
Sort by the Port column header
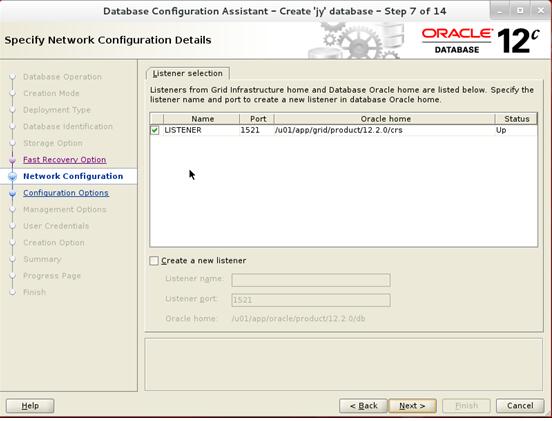[257, 119]
